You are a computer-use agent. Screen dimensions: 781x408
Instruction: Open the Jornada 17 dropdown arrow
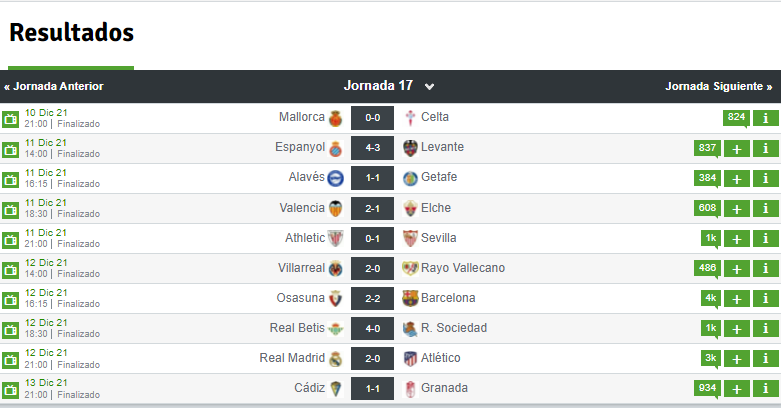(x=429, y=87)
